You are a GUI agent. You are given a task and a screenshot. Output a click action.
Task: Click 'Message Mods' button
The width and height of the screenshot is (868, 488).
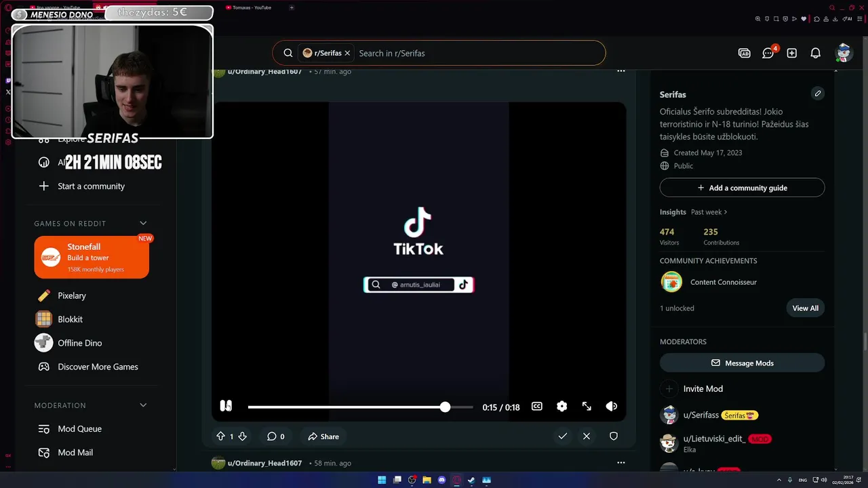pos(742,363)
